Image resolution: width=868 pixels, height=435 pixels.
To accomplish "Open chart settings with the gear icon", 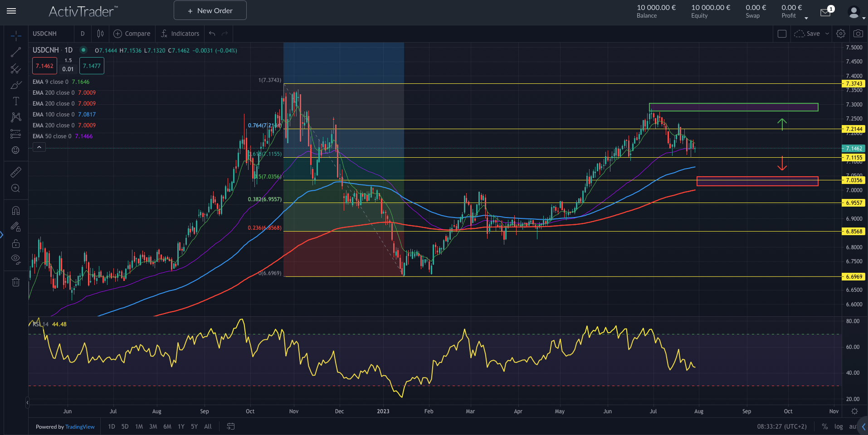I will coord(840,33).
